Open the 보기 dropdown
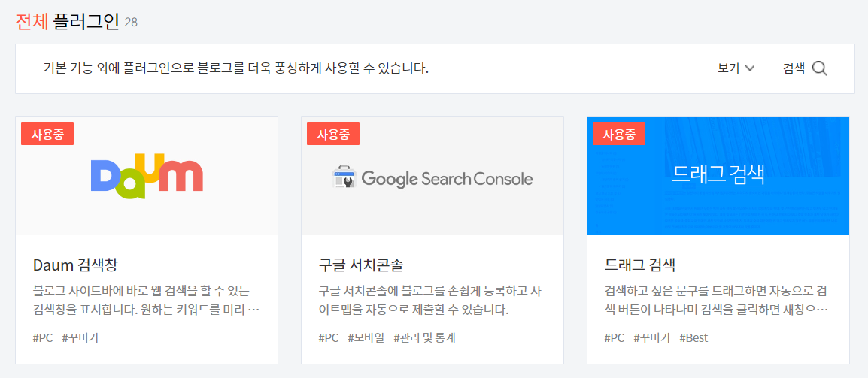The height and width of the screenshot is (378, 868). (x=736, y=68)
